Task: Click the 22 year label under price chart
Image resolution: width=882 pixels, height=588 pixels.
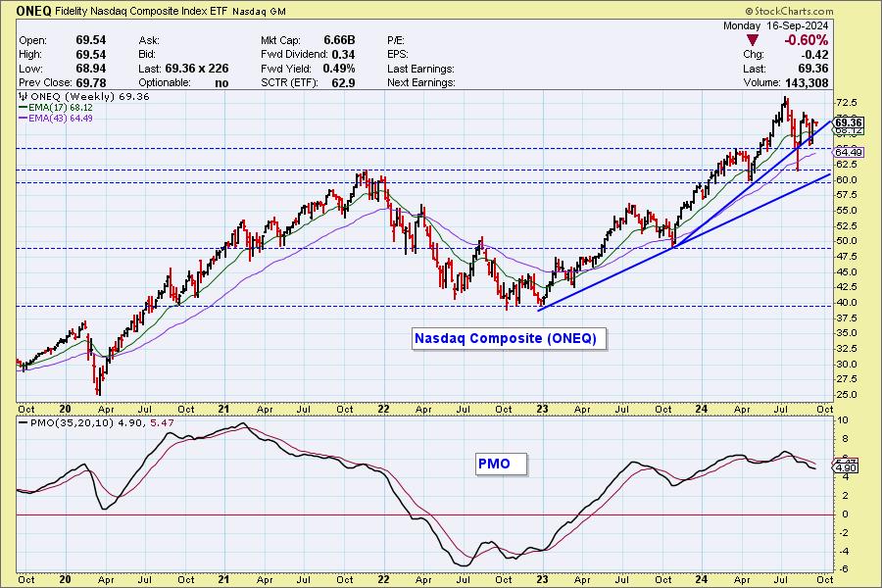Action: point(383,409)
